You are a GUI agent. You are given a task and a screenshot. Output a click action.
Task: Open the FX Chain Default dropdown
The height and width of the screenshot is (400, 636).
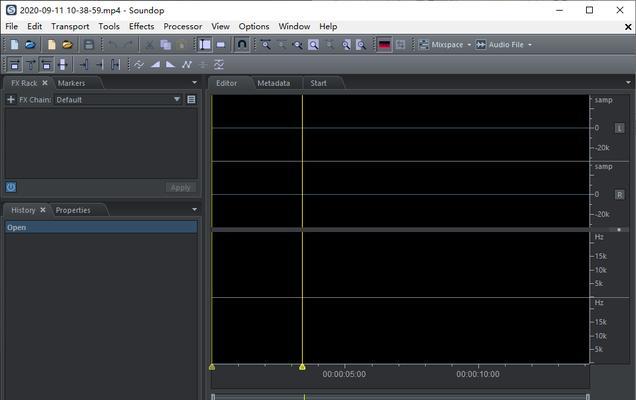pyautogui.click(x=118, y=99)
